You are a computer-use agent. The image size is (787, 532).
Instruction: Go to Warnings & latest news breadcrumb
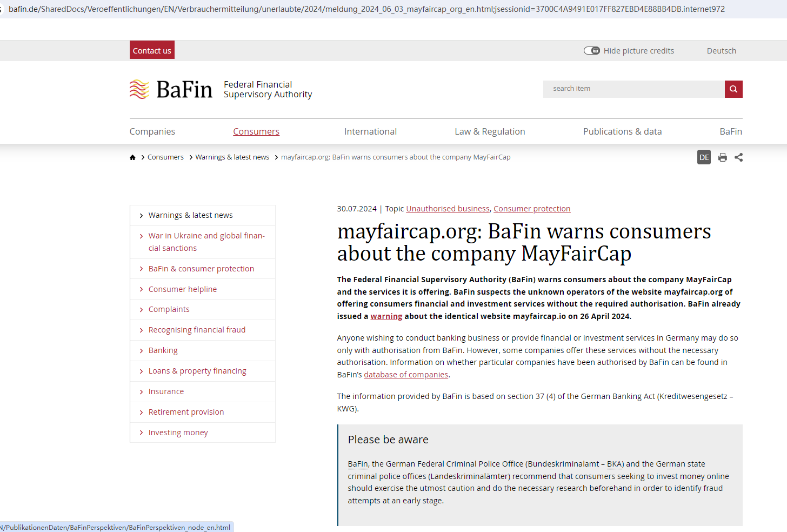click(232, 157)
